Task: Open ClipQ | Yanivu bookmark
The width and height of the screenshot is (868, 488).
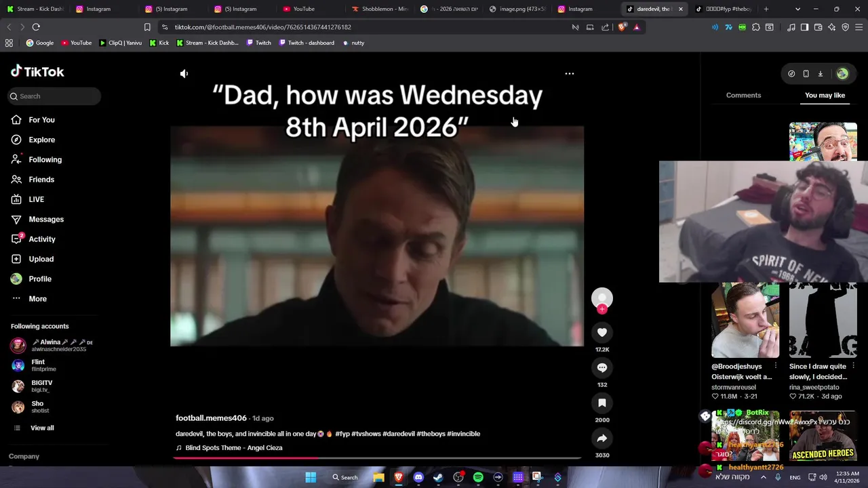Action: 120,43
